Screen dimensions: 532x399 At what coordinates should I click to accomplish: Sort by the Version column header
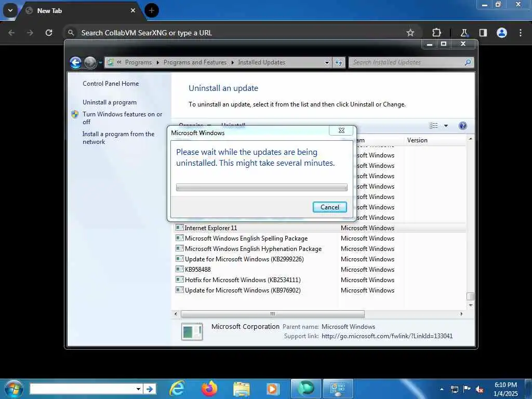coord(434,140)
